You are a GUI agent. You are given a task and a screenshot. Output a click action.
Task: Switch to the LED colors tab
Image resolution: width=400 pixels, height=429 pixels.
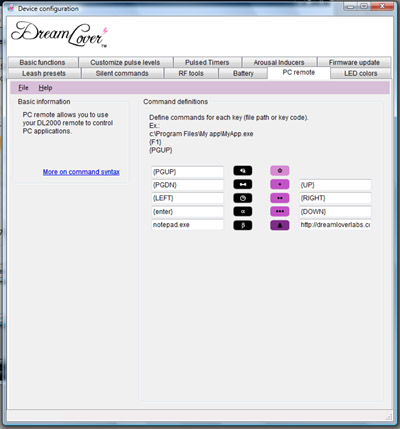(x=360, y=73)
